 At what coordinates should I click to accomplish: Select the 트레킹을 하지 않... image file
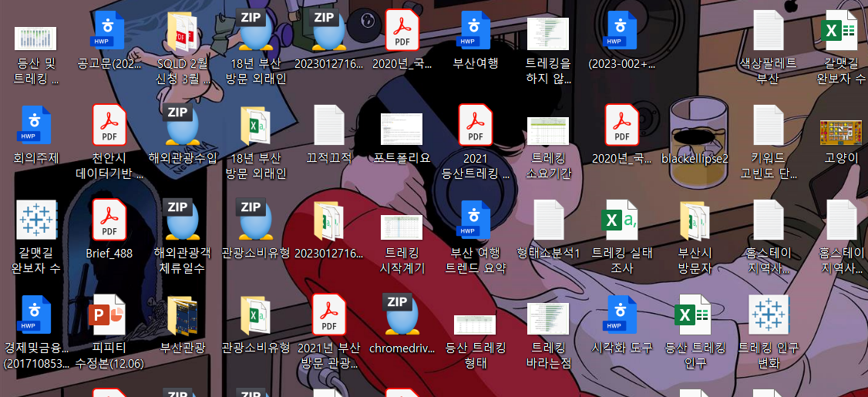tap(548, 35)
